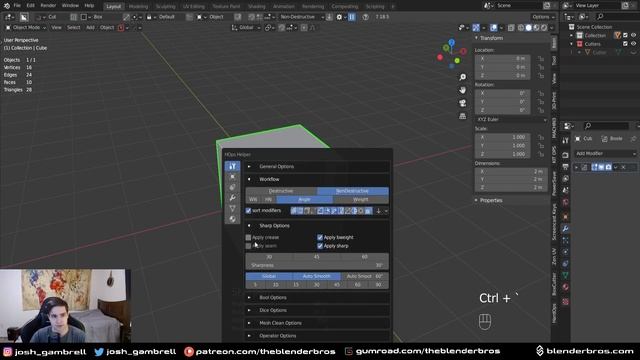Open Modifier properties wrench tab

565,229
